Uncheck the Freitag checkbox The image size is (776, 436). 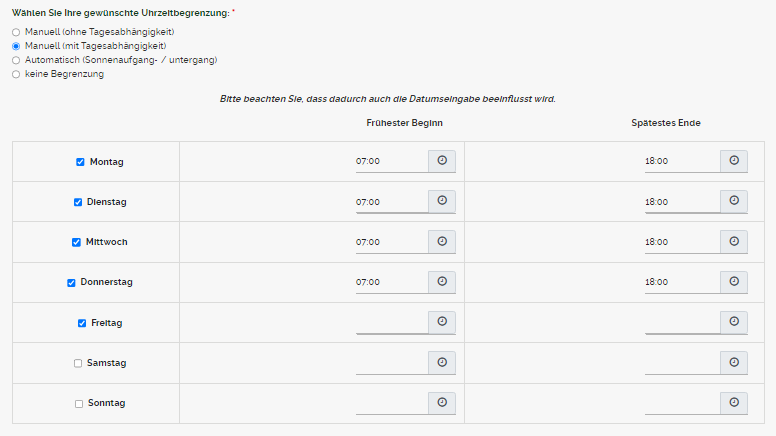[x=82, y=323]
